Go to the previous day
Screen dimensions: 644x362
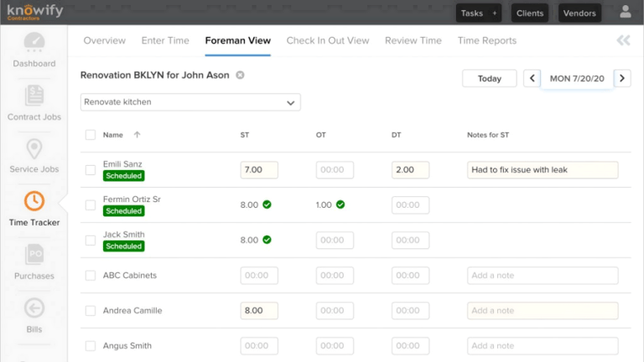532,79
